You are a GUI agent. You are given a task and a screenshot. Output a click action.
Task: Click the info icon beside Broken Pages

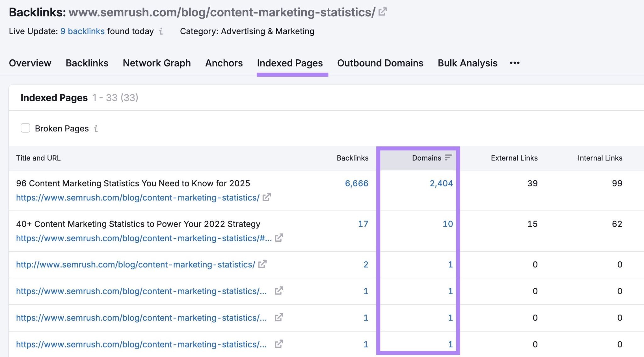coord(96,129)
